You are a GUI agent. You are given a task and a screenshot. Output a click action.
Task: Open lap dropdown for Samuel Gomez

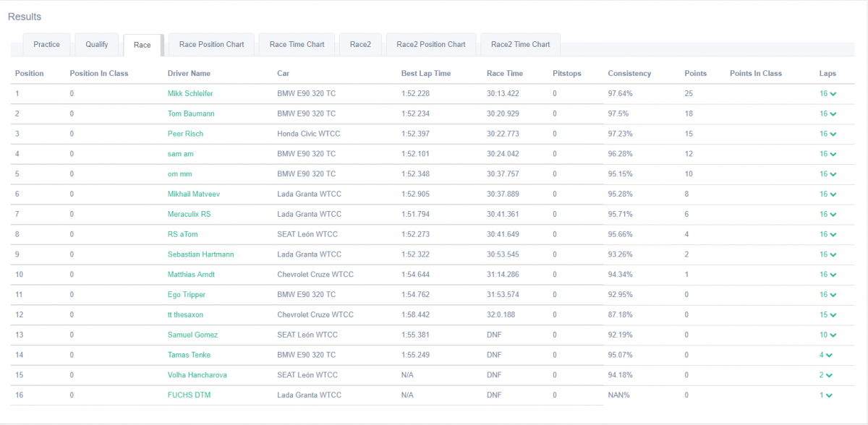tap(827, 335)
